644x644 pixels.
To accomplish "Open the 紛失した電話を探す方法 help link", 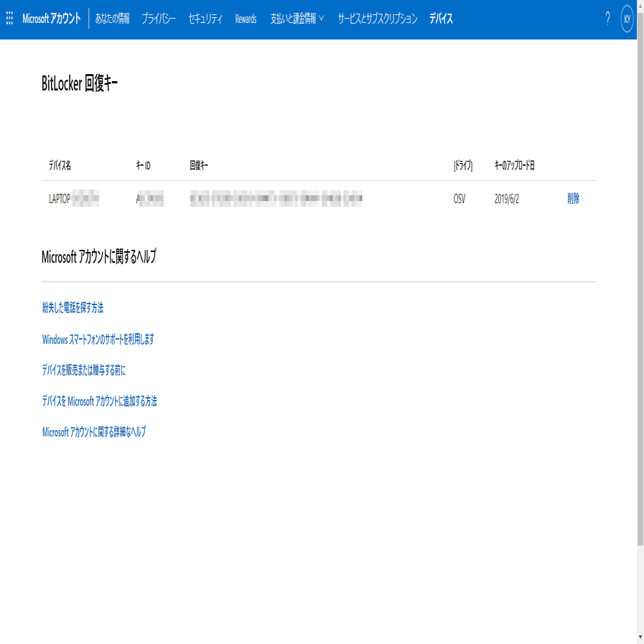I will point(73,307).
